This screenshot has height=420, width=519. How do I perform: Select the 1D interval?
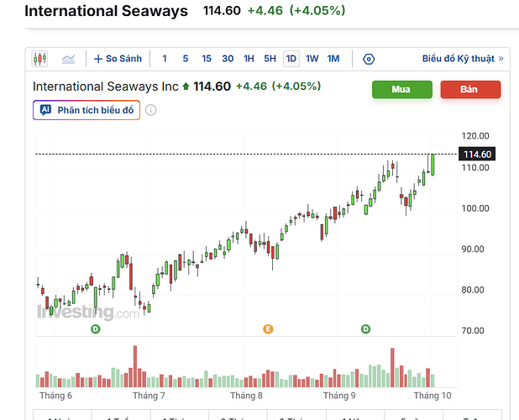tap(291, 59)
